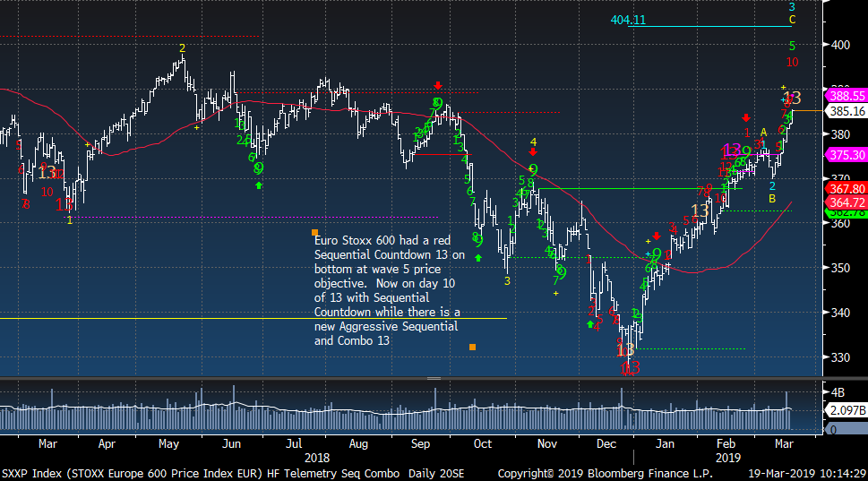
Task: Click the 19-Mar-2019 10:14:29 timestamp
Action: 806,474
